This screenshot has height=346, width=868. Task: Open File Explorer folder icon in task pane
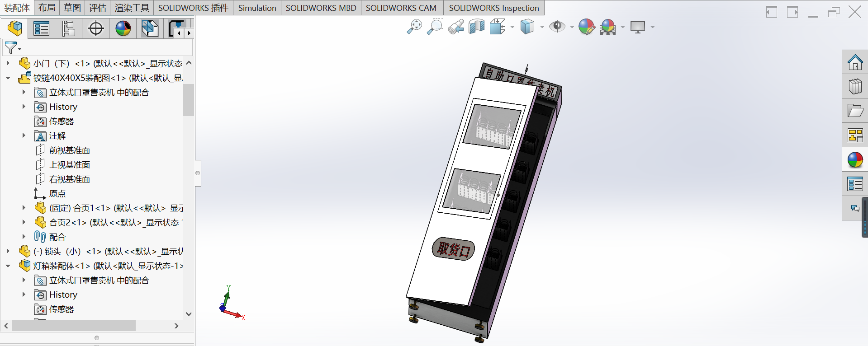[855, 111]
